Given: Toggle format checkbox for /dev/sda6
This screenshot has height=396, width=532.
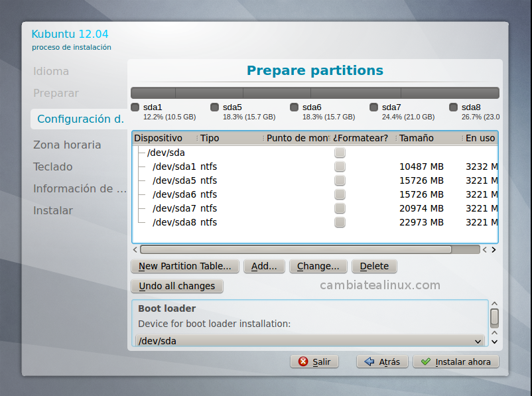Looking at the screenshot, I should (340, 194).
